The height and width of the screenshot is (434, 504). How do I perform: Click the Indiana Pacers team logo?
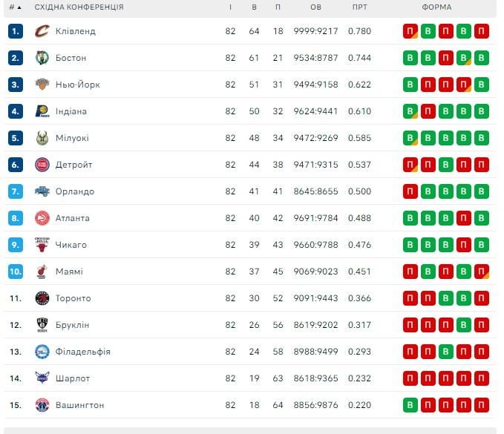[x=42, y=111]
